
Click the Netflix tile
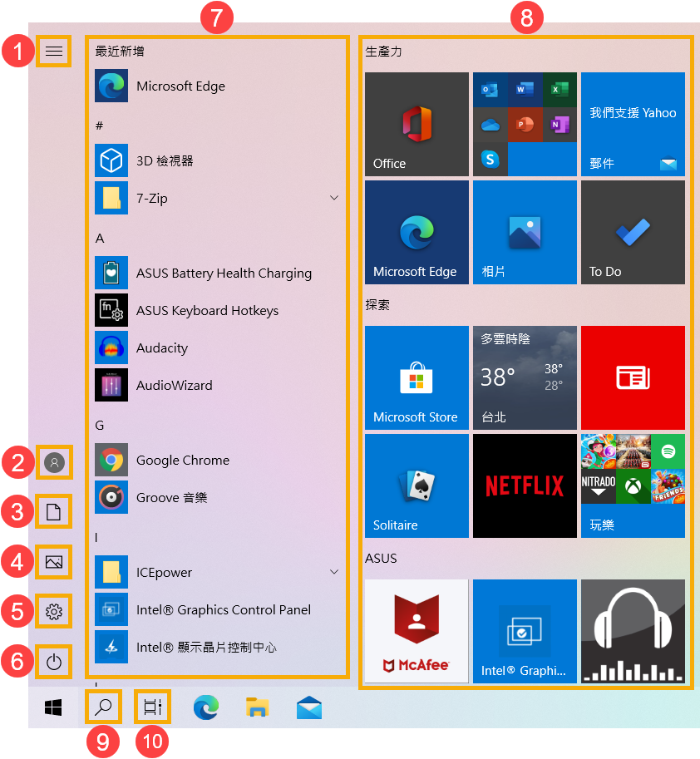coord(525,485)
